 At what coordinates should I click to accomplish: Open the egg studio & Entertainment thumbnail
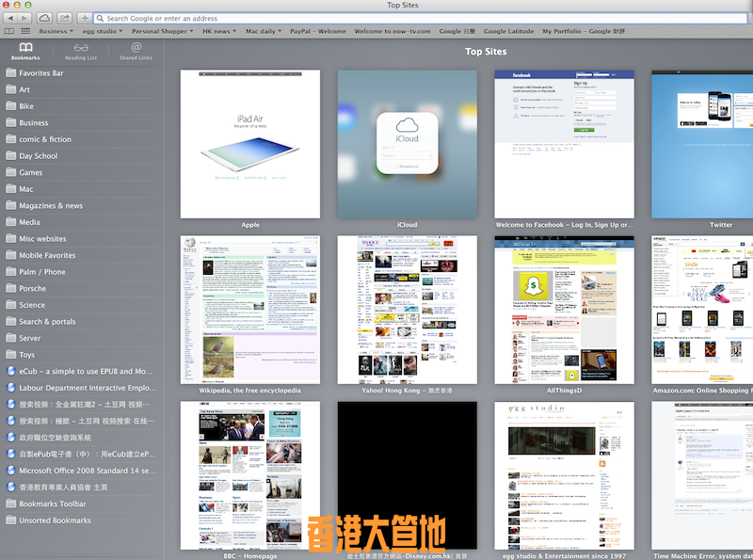click(x=564, y=475)
